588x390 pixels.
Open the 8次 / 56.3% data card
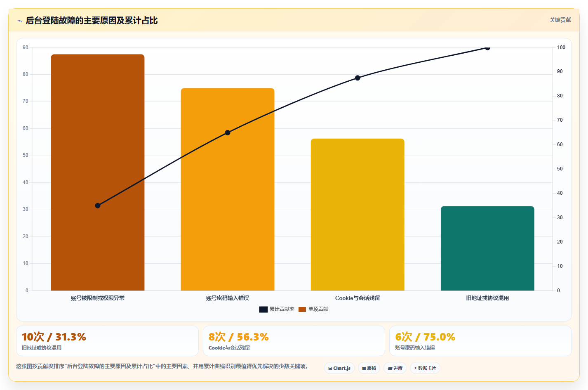pyautogui.click(x=294, y=341)
